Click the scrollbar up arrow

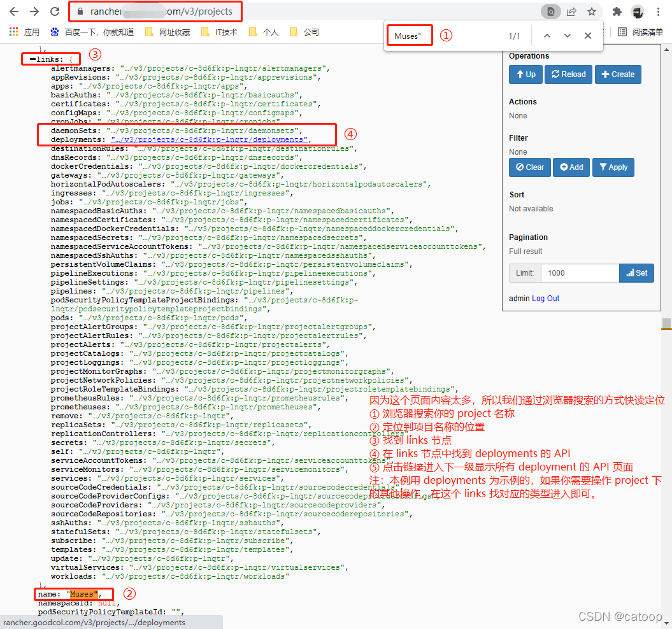coord(666,49)
